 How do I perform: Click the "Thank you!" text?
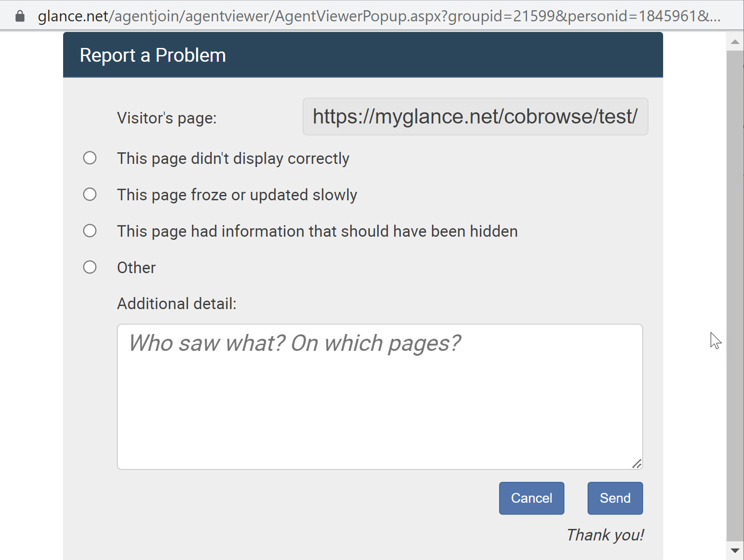tap(605, 535)
